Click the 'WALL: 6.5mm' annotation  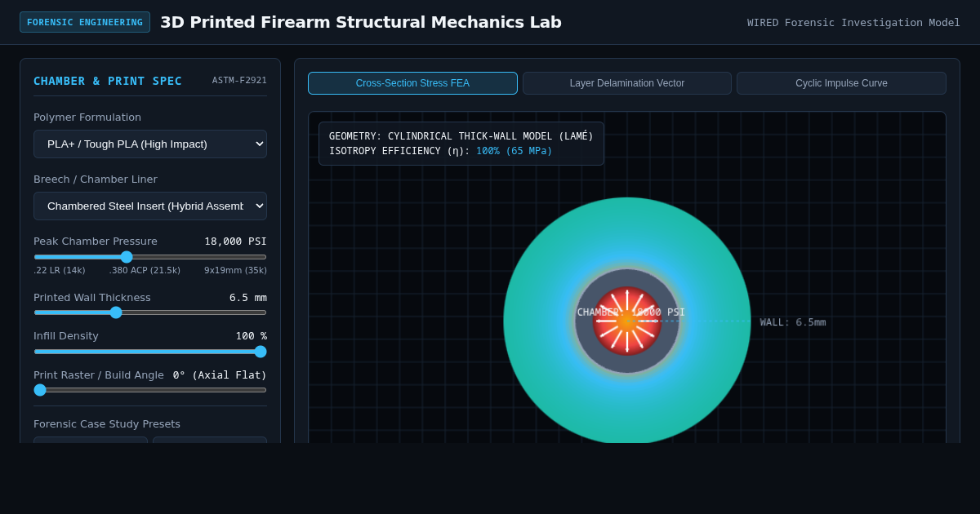tap(793, 322)
